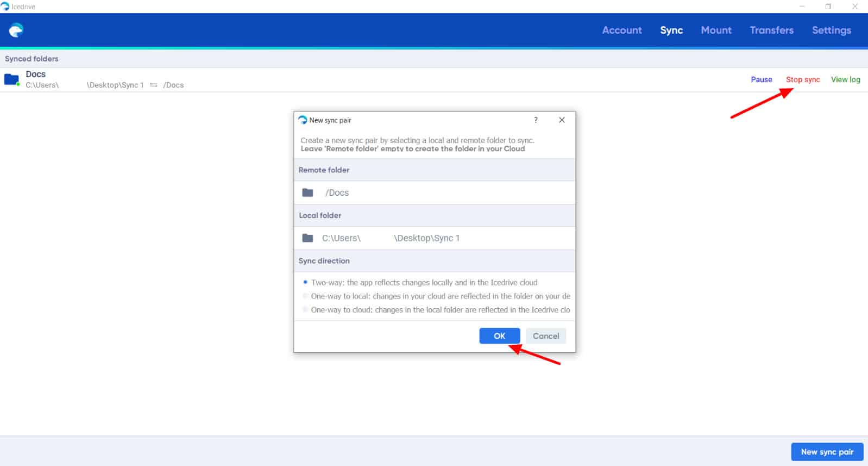This screenshot has width=868, height=466.
Task: Stop sync for the Docs folder
Action: 802,79
